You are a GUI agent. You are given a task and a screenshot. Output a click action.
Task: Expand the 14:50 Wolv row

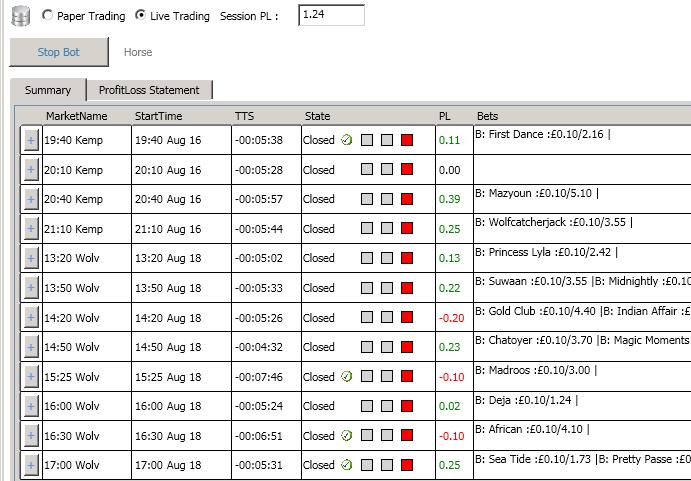(x=31, y=347)
